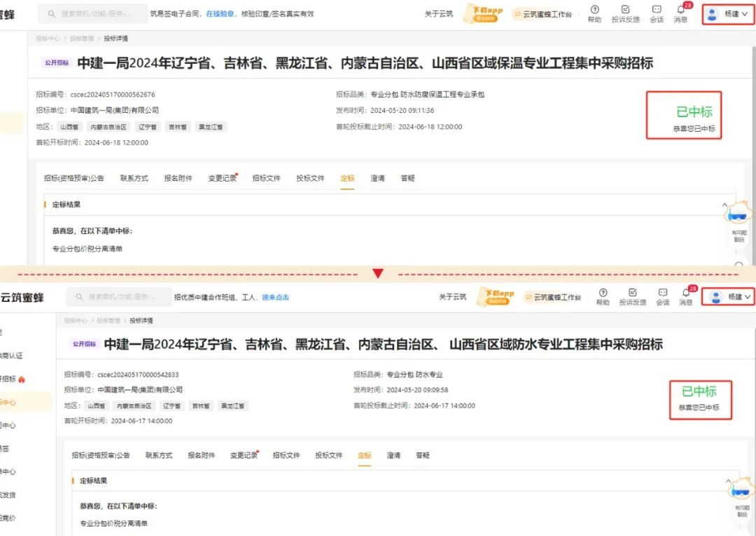Open 投诉反馈 feedback icon on the 防水 tender page
This screenshot has height=536, width=756.
[633, 294]
